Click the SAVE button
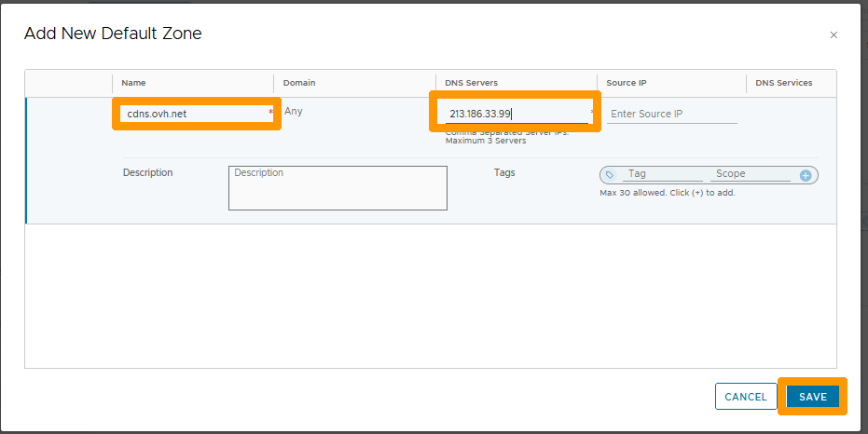Screen dimensions: 868x434 point(813,397)
